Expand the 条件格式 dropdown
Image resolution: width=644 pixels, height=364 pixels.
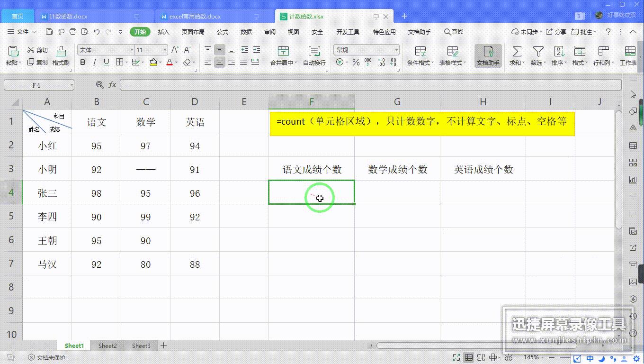[433, 63]
